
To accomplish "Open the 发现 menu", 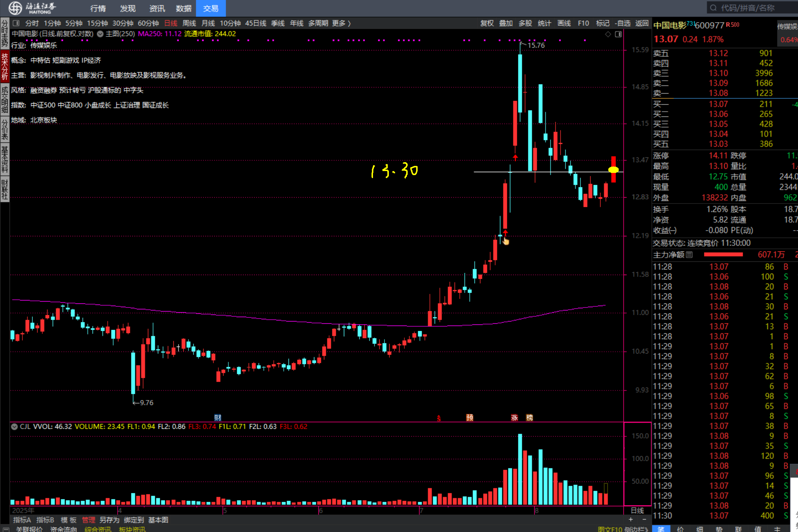I will [x=128, y=8].
